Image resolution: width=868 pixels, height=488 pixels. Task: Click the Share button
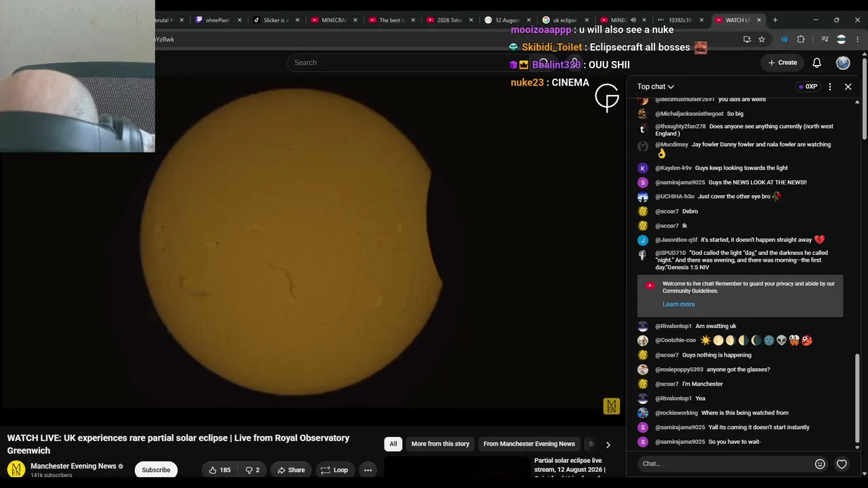click(x=291, y=470)
